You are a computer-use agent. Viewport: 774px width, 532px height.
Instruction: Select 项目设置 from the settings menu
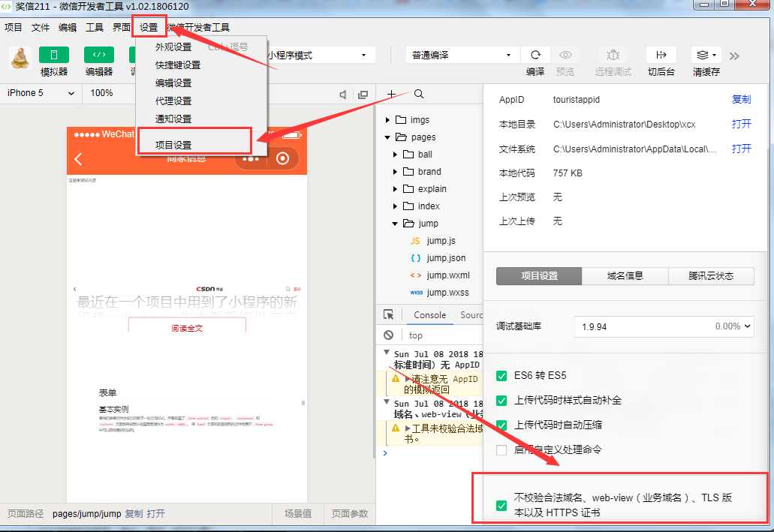173,145
